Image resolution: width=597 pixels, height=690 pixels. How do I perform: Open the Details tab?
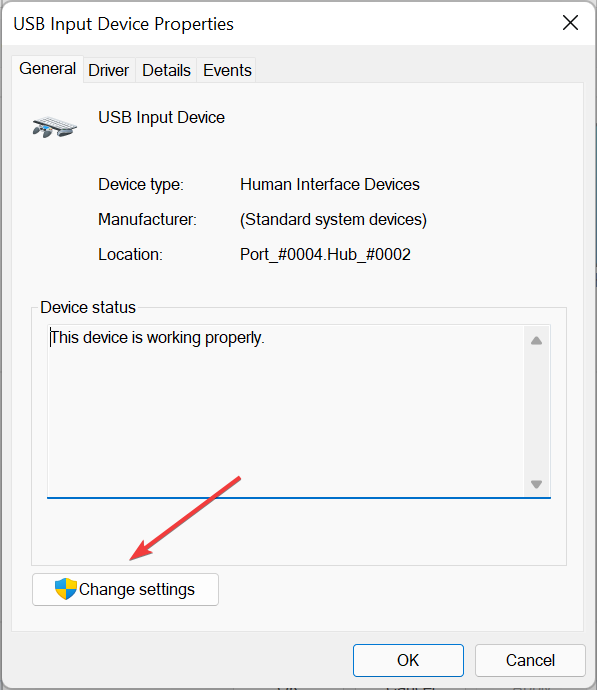(x=166, y=70)
